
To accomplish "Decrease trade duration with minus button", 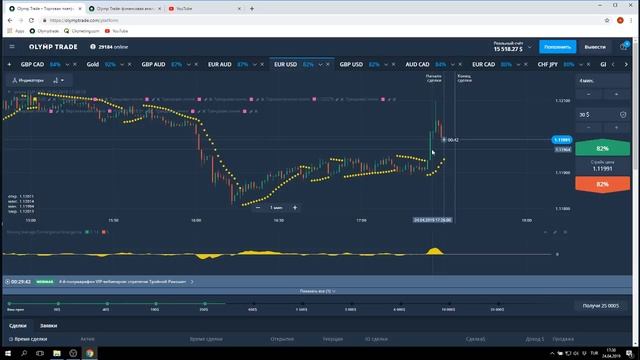I will [x=589, y=94].
